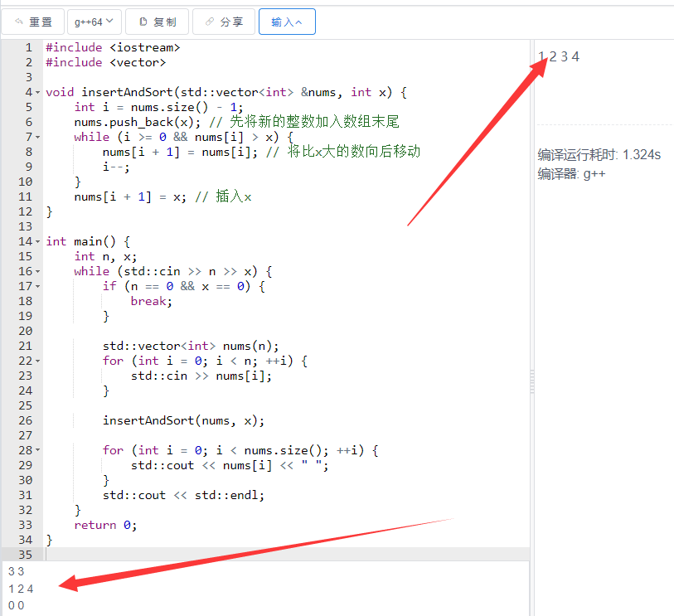
Task: Click the comment '先将新的整数加入数组末尾'
Action: (314, 122)
